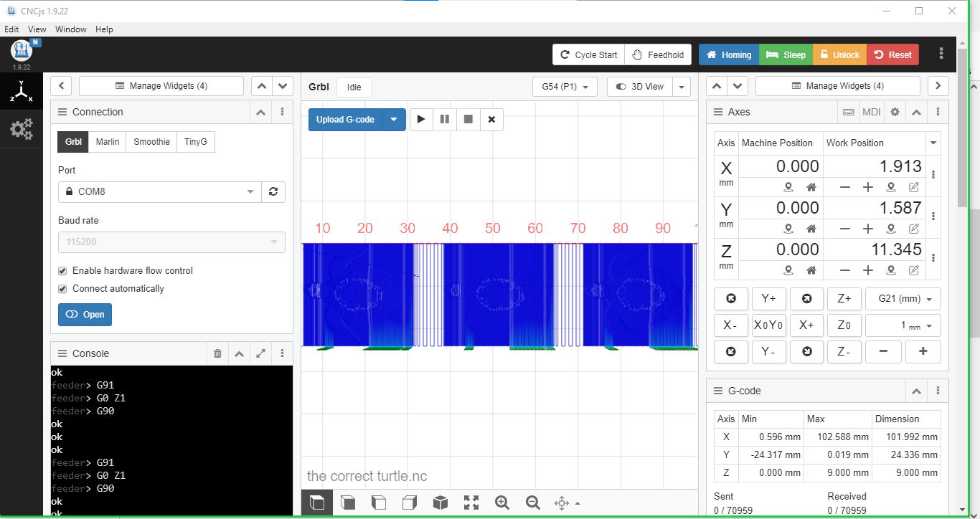The image size is (980, 519).
Task: Toggle 3D View mode
Action: tap(641, 86)
